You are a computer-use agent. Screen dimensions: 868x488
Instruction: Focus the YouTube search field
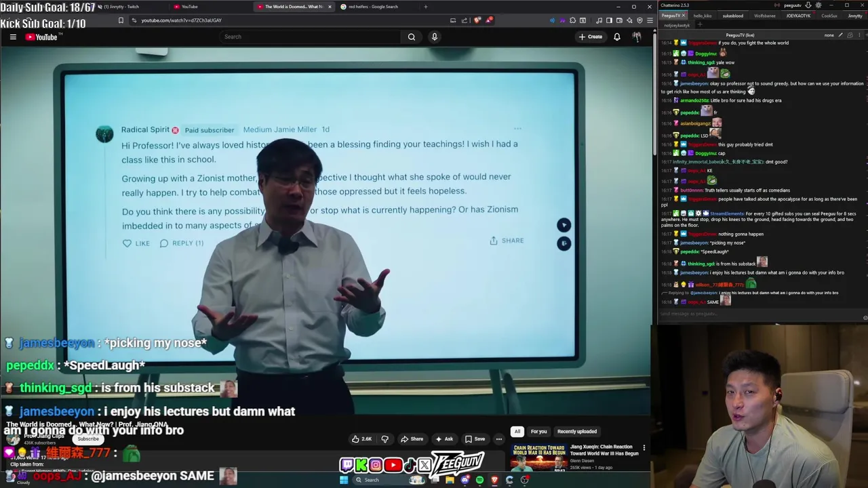pos(311,37)
